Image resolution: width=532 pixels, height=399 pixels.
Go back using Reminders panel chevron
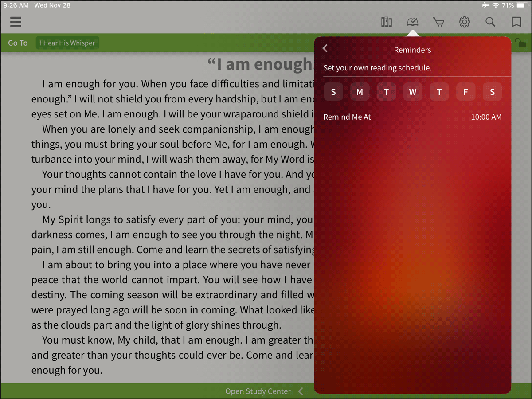(x=325, y=48)
